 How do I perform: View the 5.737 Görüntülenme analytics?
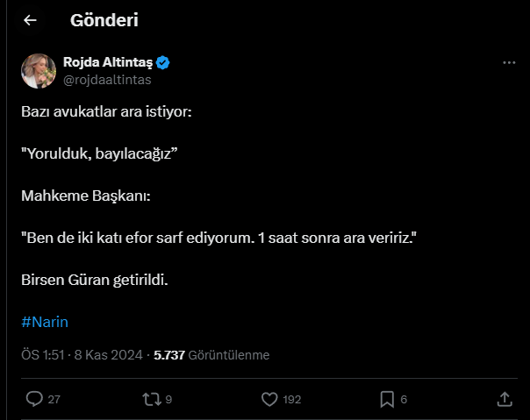click(x=211, y=355)
